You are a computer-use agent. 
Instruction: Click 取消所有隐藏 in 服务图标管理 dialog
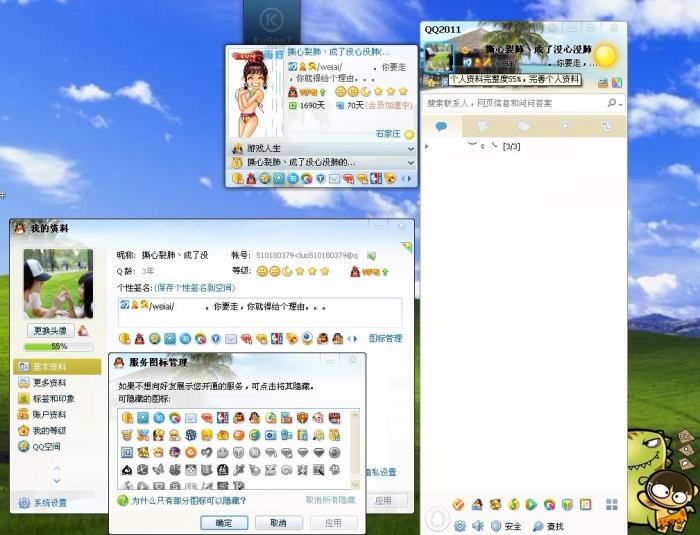click(330, 500)
